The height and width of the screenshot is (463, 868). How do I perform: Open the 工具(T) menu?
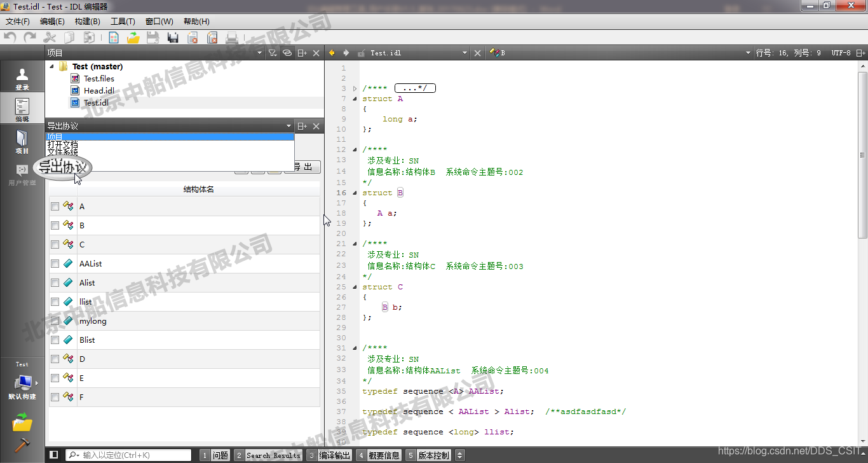pos(123,22)
